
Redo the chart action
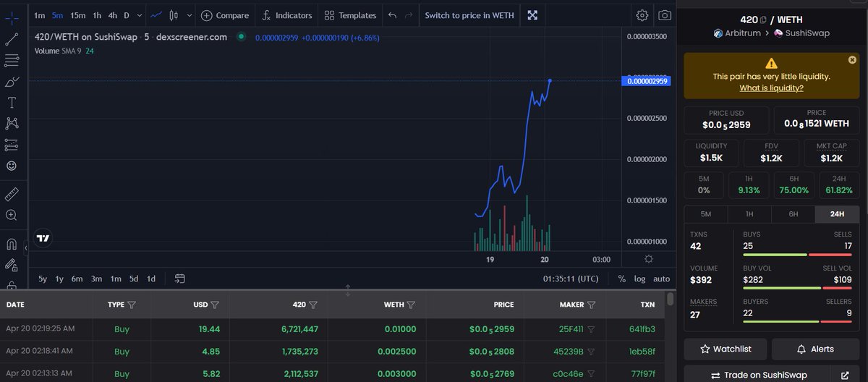click(409, 15)
